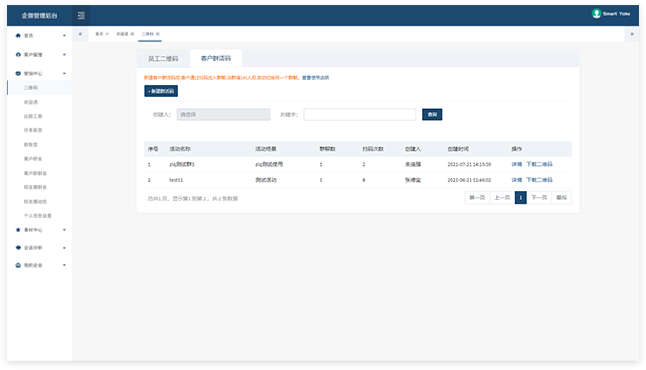Go to 第一页 in pagination

pyautogui.click(x=477, y=198)
